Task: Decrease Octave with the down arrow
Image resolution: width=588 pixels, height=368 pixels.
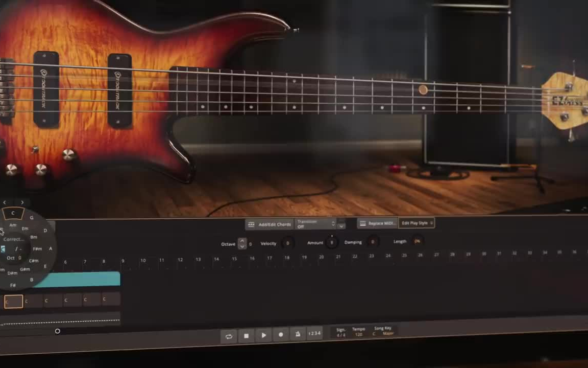Action: click(x=242, y=246)
